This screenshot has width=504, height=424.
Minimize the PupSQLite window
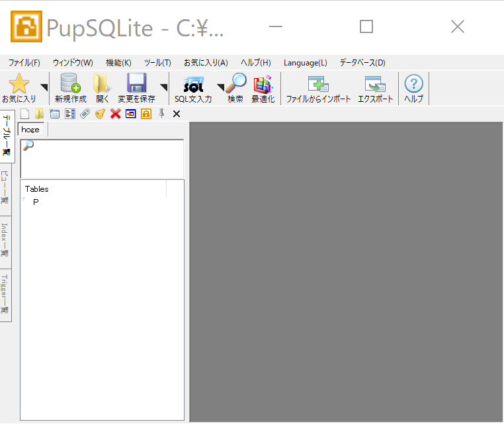coord(275,26)
